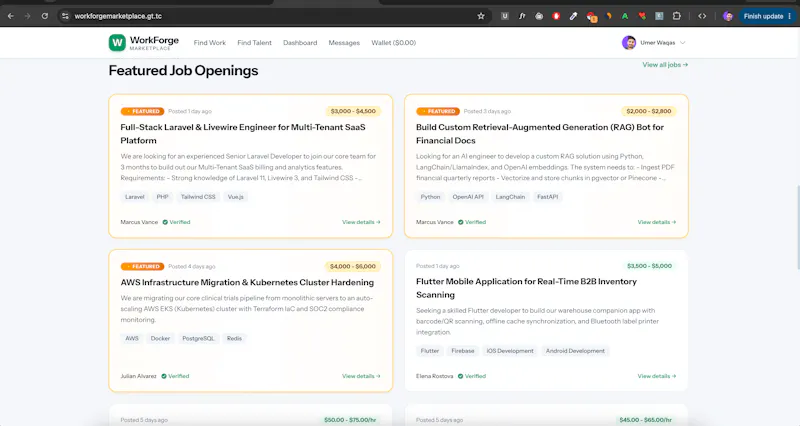Click the $3,500 - $5,000 budget badge

pyautogui.click(x=649, y=266)
